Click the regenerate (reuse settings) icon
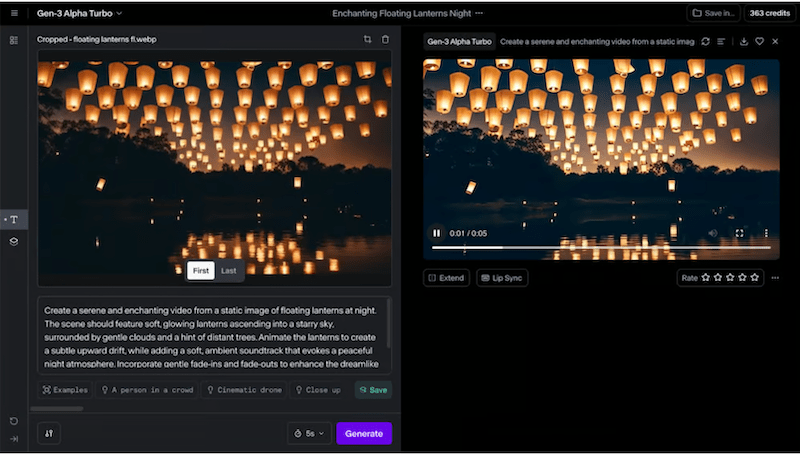The height and width of the screenshot is (454, 800). [706, 41]
